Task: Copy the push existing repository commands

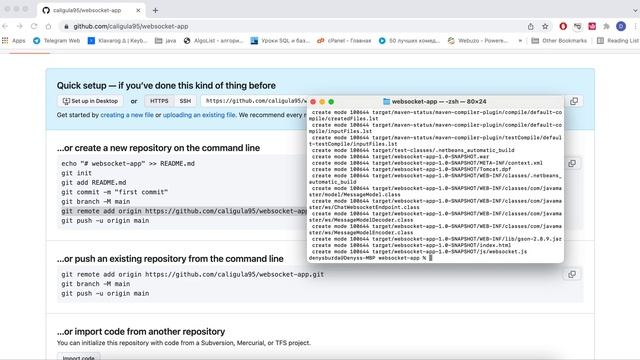Action: [572, 274]
